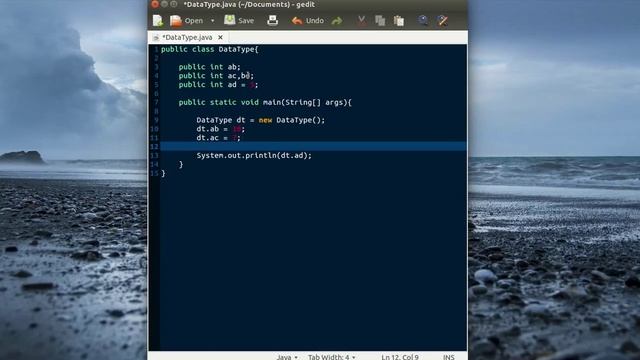Close the gedit window
This screenshot has width=640, height=360.
click(155, 4)
